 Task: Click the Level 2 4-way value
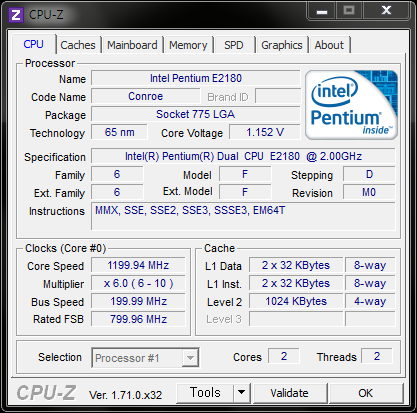tap(370, 301)
